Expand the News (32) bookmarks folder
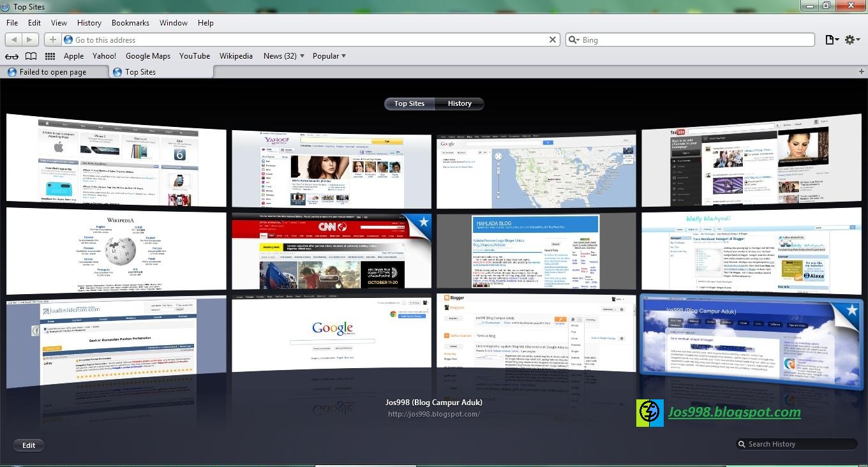868x467 pixels. point(284,56)
